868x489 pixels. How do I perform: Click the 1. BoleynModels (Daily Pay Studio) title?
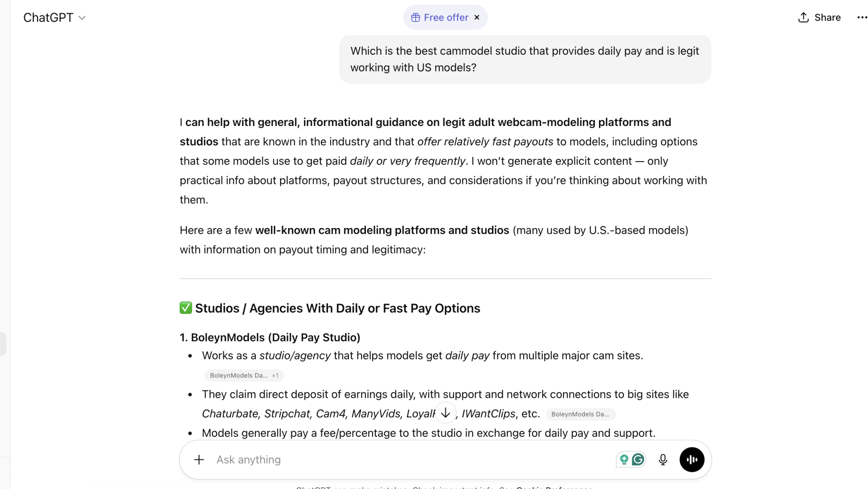coord(270,337)
